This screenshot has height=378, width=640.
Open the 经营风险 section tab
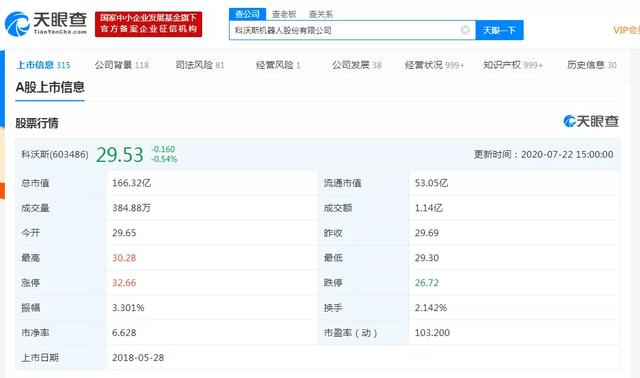click(278, 65)
